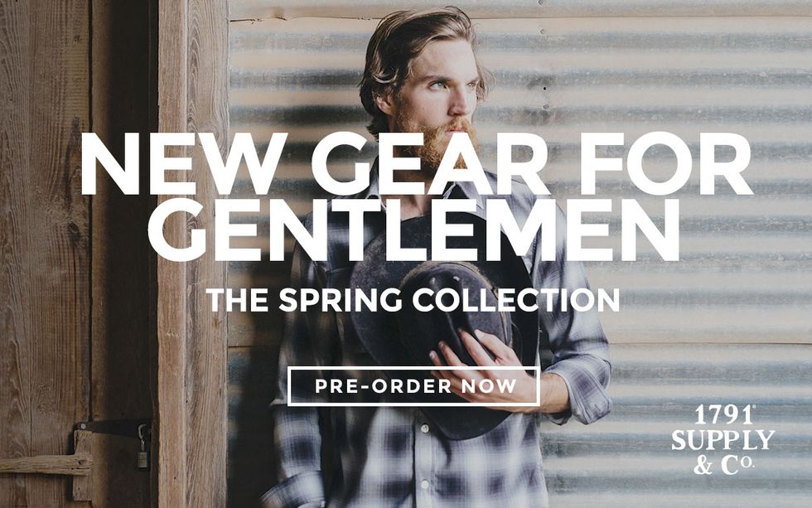Select THE SPRING COLLECTION subtitle text
Viewport: 812px width, 508px height.
[x=413, y=300]
